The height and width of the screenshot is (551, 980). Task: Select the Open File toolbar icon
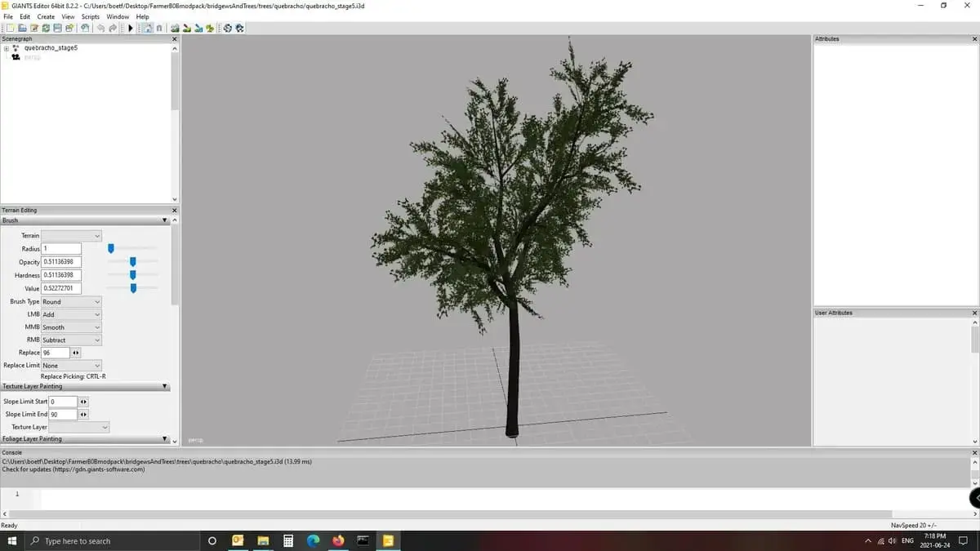[x=22, y=28]
